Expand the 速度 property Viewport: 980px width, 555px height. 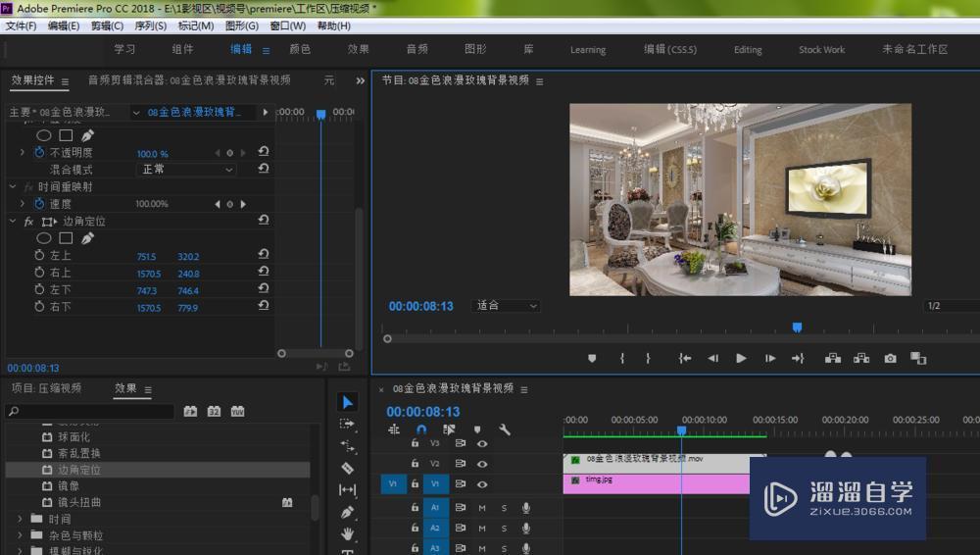tap(23, 203)
